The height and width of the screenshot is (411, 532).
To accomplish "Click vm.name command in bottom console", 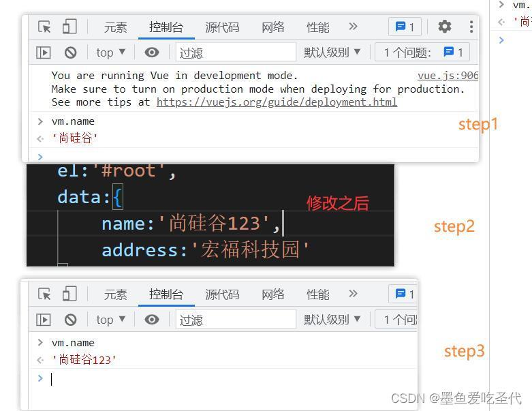I will point(73,343).
